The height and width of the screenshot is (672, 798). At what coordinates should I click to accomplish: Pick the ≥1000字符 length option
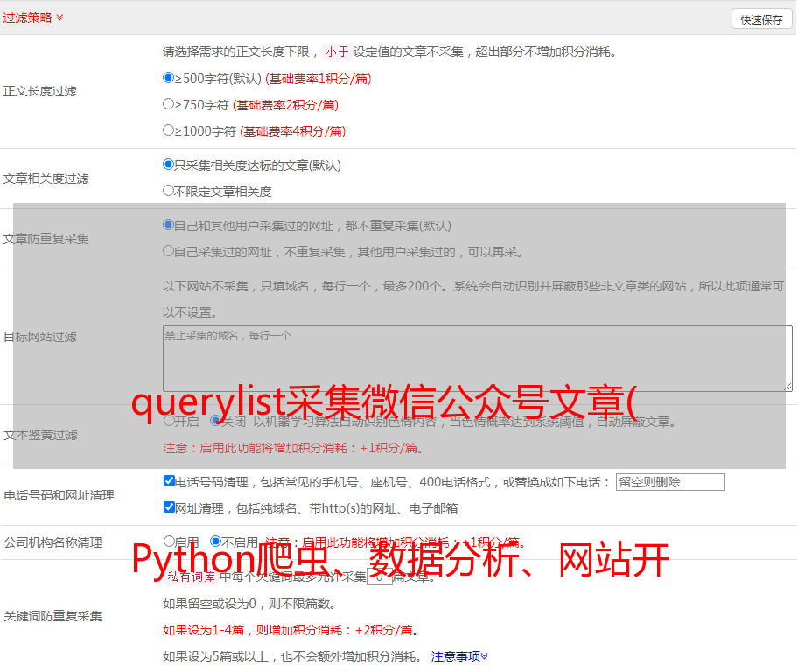click(168, 130)
